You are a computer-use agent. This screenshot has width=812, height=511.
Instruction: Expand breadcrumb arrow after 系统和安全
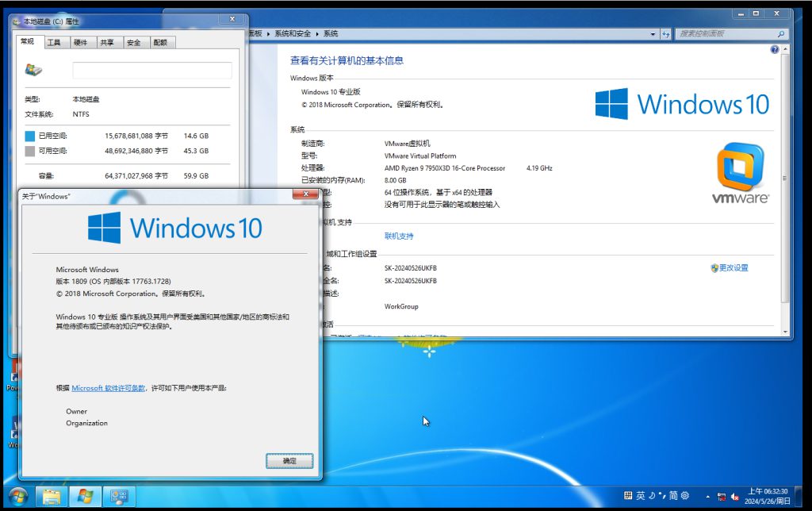point(317,33)
